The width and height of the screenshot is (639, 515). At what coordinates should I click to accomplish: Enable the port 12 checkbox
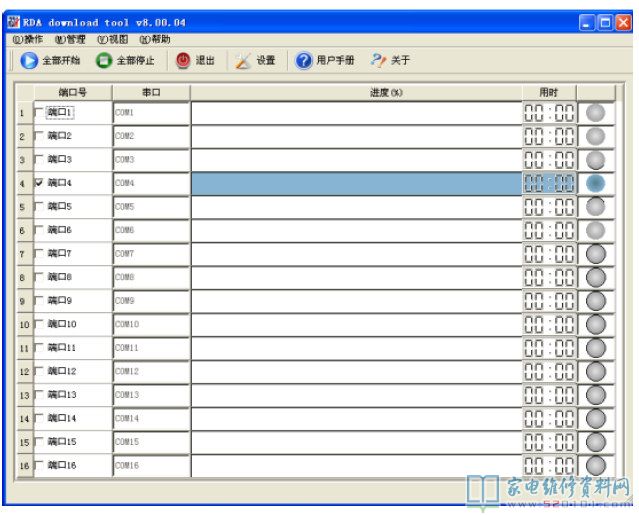pyautogui.click(x=39, y=371)
